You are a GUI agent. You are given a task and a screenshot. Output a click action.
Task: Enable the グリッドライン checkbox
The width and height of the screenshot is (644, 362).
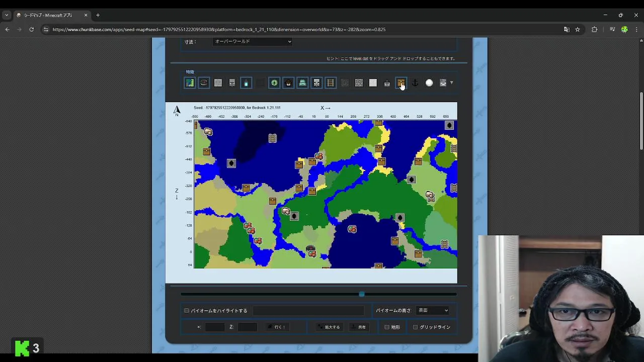[x=416, y=327]
